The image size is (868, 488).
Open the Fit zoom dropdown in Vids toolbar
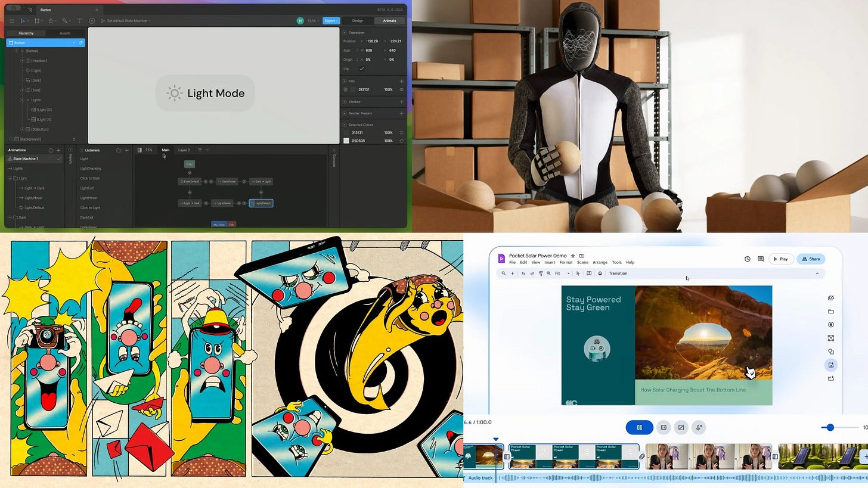point(562,273)
